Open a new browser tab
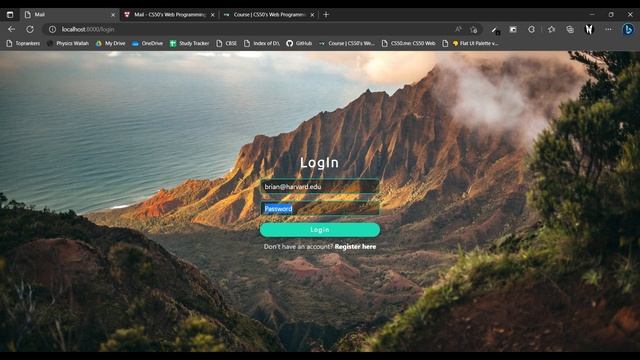Viewport: 640px width, 360px height. [x=326, y=15]
